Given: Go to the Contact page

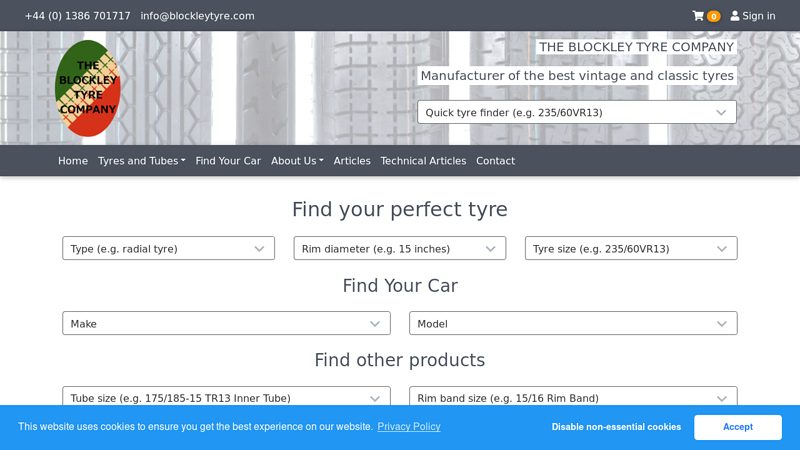Looking at the screenshot, I should click(495, 161).
